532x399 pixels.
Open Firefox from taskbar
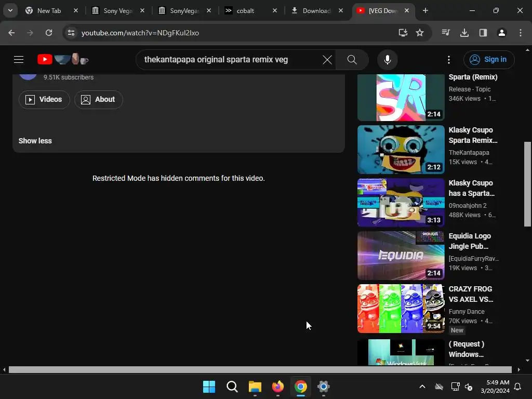coord(278,387)
